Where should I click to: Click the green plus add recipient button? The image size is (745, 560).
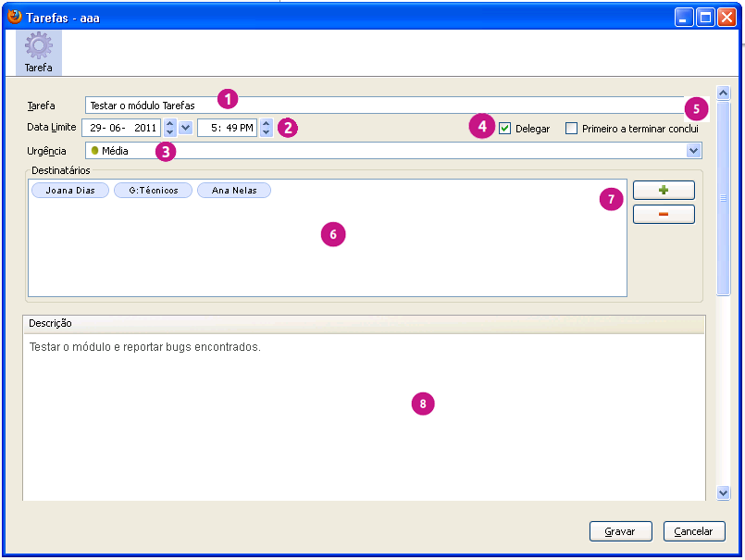tap(663, 190)
